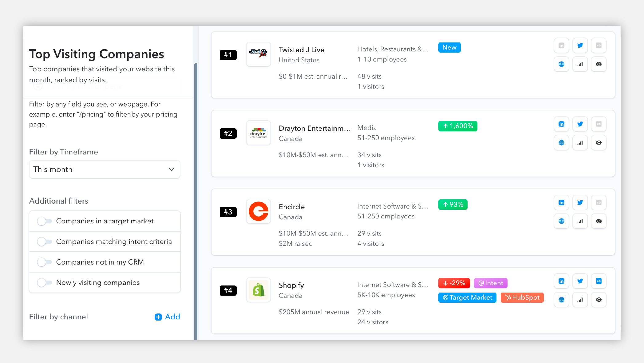Viewport: 644px width, 363px height.
Task: Toggle Companies in a target market filter
Action: 44,221
